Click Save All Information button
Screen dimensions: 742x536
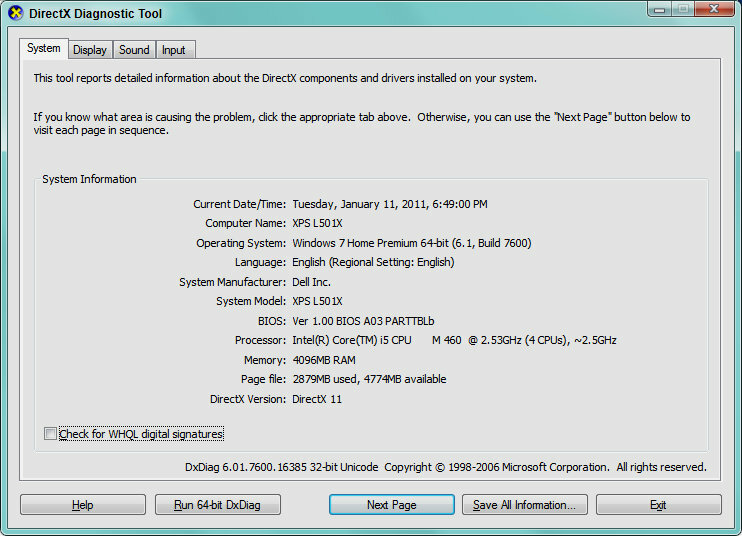tap(525, 505)
